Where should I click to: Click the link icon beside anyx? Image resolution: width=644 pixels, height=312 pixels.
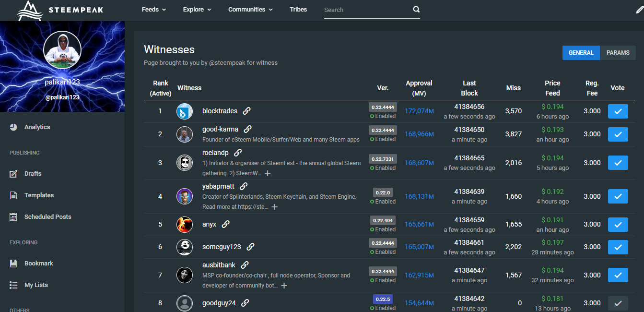(x=225, y=224)
